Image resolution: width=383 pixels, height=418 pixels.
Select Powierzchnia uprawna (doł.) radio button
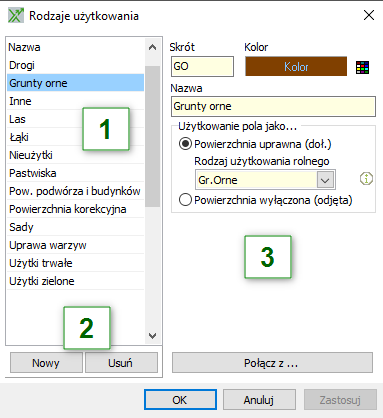(x=185, y=144)
